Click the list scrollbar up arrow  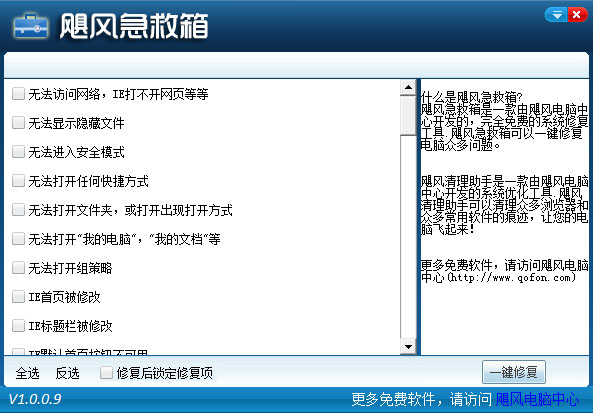point(408,87)
